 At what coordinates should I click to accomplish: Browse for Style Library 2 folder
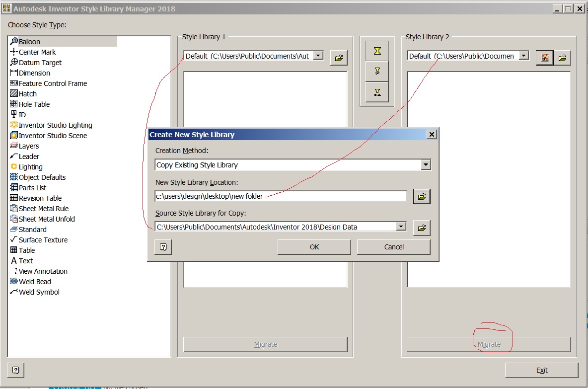[x=563, y=58]
